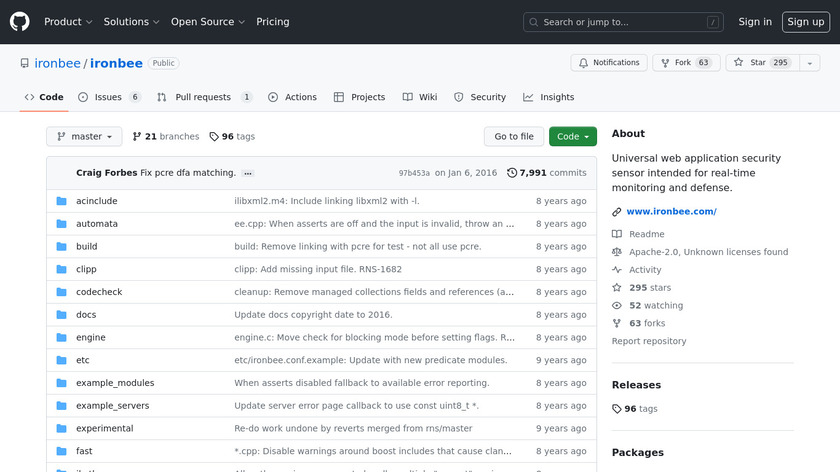Open the codecheck directory name
This screenshot has height=472, width=840.
(99, 292)
